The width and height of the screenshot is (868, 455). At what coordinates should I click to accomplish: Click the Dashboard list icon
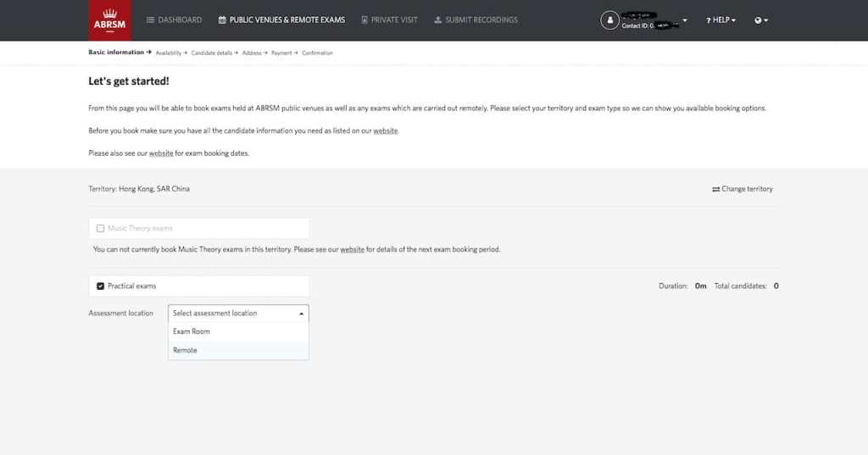point(151,19)
